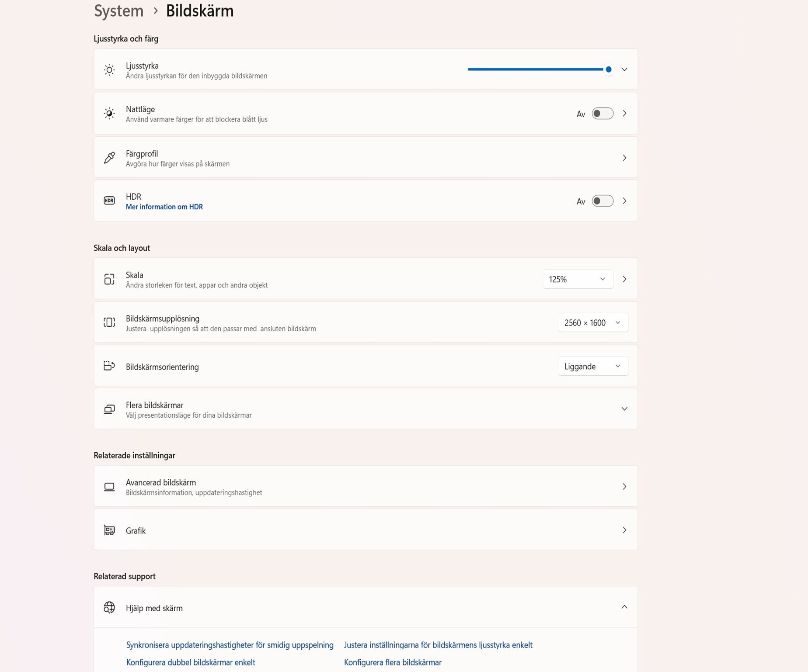Open the 2560 × 1600 resolution dropdown

tap(593, 322)
